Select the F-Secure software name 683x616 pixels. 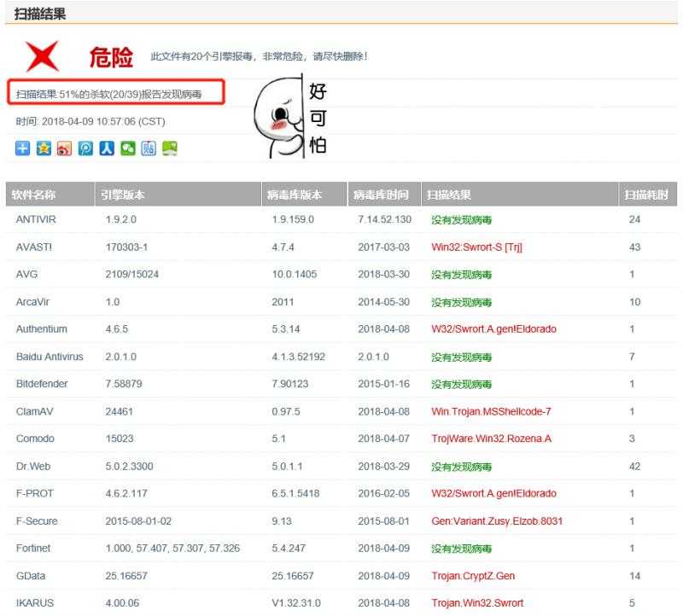(37, 521)
